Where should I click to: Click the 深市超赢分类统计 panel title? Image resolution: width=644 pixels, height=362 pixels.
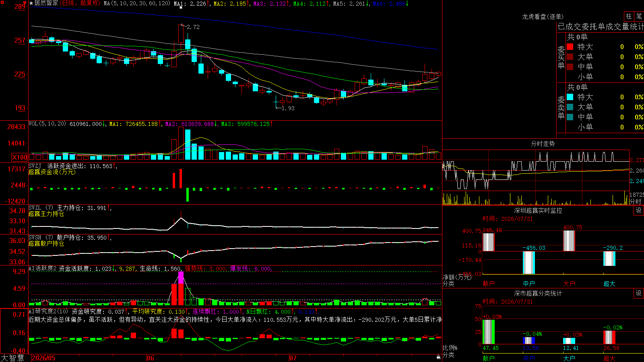click(538, 293)
